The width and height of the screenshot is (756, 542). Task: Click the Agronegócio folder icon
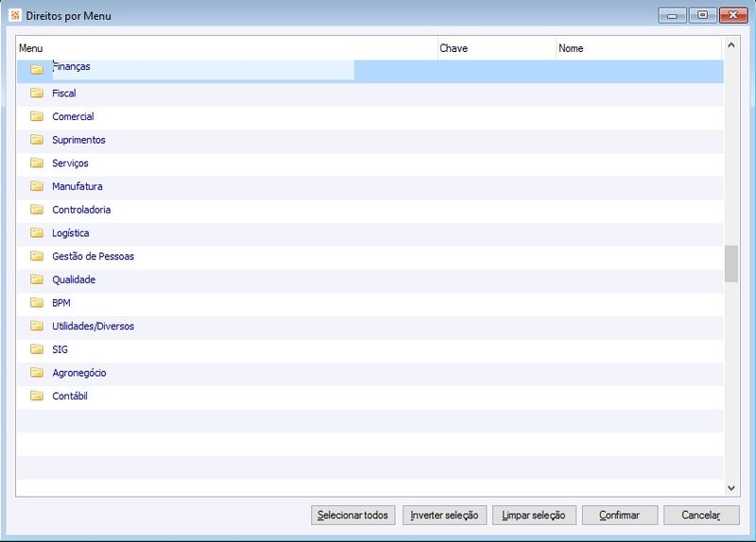(x=37, y=372)
